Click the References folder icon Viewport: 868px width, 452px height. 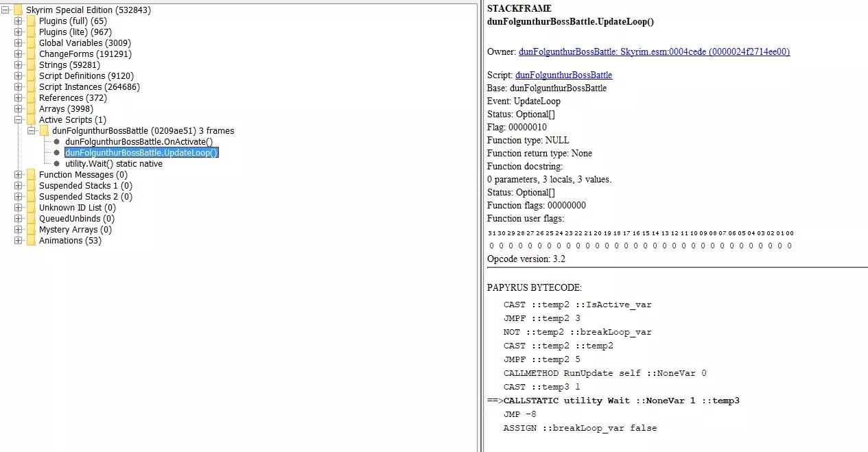coord(31,98)
